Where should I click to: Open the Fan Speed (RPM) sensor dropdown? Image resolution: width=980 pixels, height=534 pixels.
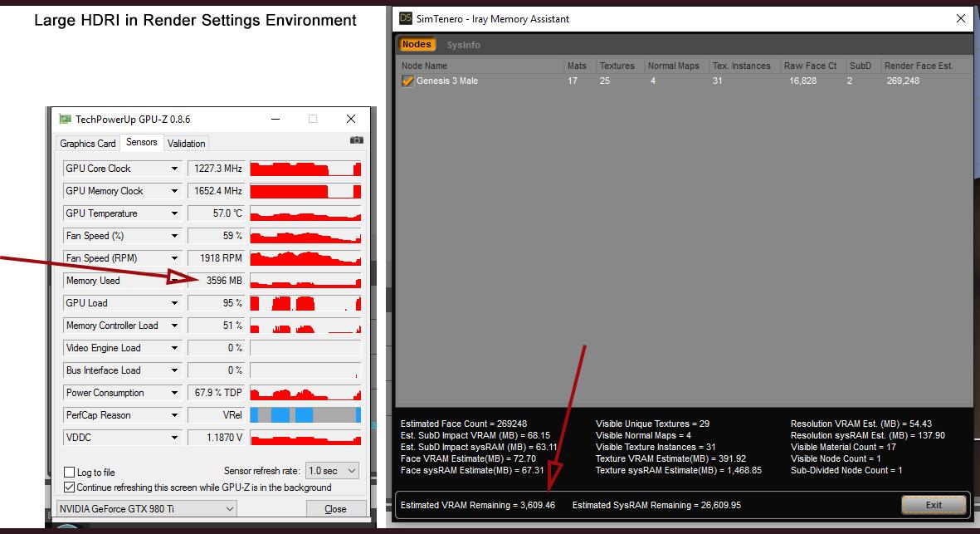pyautogui.click(x=174, y=258)
